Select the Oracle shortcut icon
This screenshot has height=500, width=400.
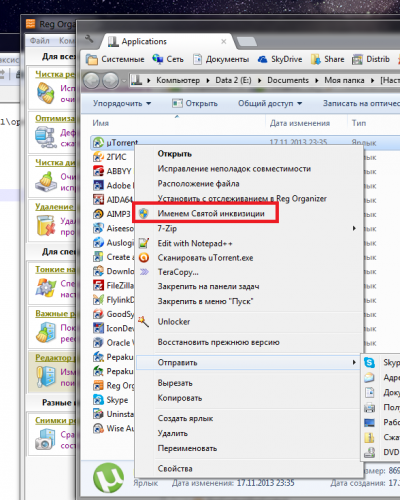pos(98,343)
